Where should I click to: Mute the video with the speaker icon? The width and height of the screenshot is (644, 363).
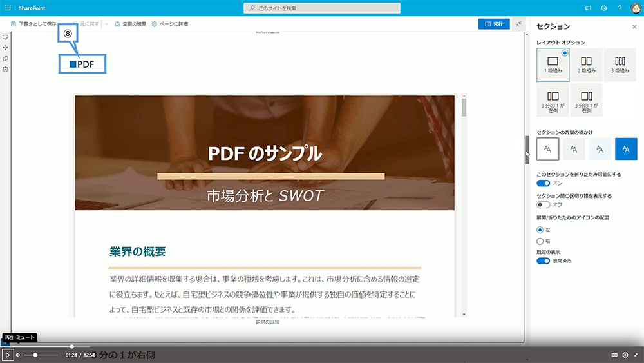18,355
